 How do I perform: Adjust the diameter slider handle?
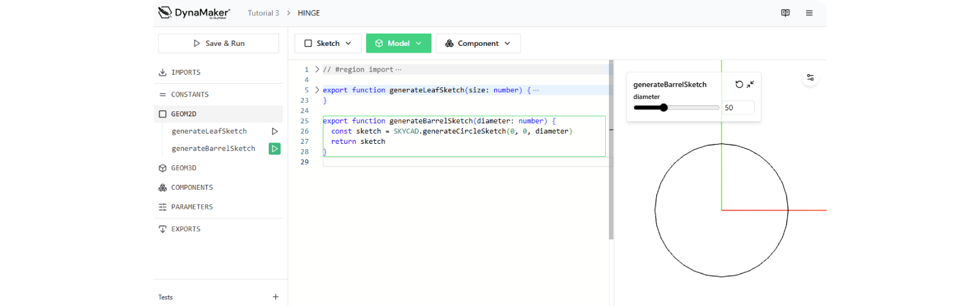tap(663, 108)
